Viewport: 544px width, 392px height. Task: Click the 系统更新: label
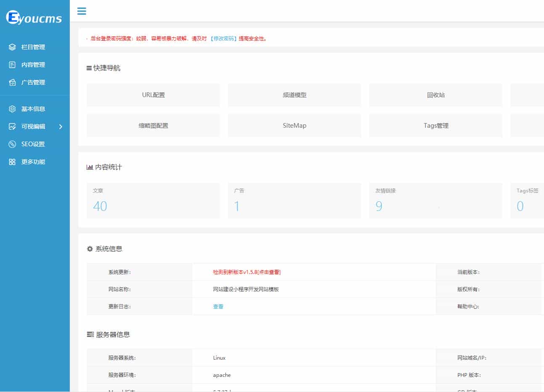point(120,272)
